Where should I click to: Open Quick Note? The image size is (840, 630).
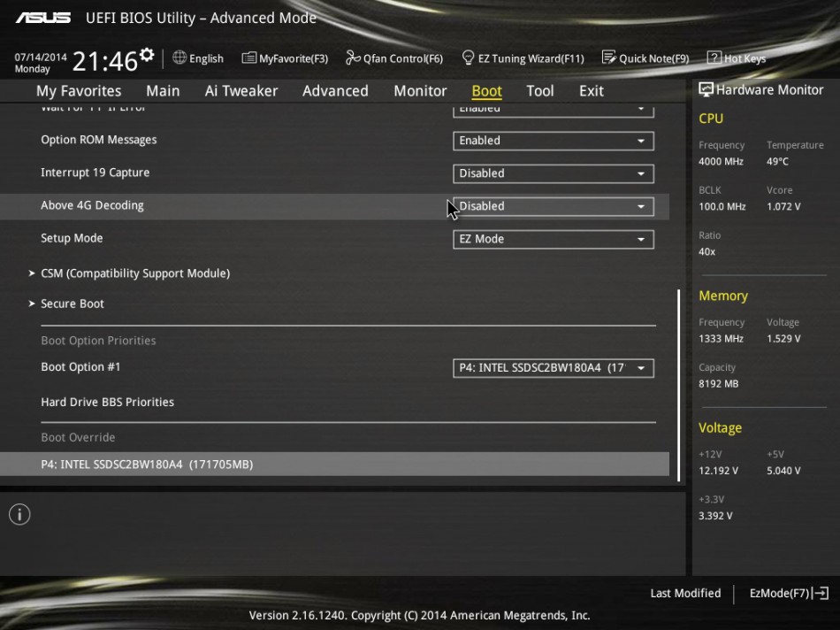[646, 58]
